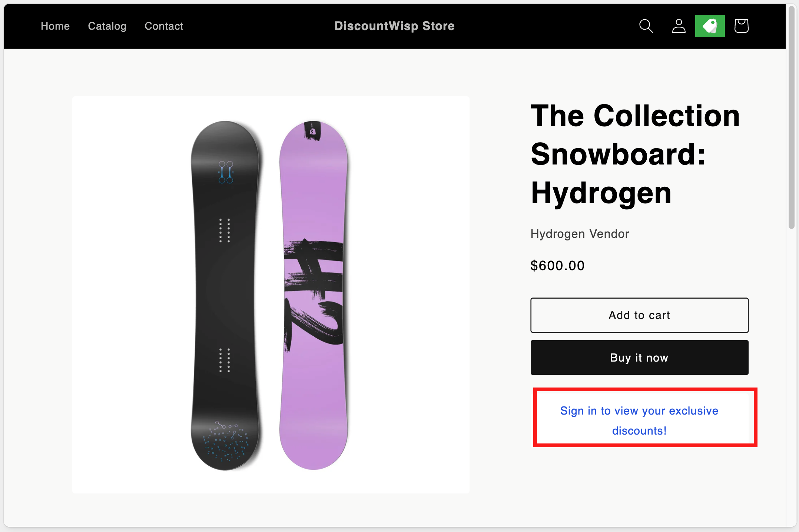Click the page's vertical scrollbar thumb
799x532 pixels.
[x=791, y=119]
